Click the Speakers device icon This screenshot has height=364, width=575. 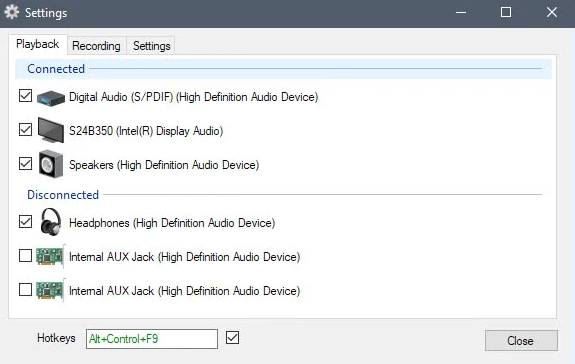(51, 164)
